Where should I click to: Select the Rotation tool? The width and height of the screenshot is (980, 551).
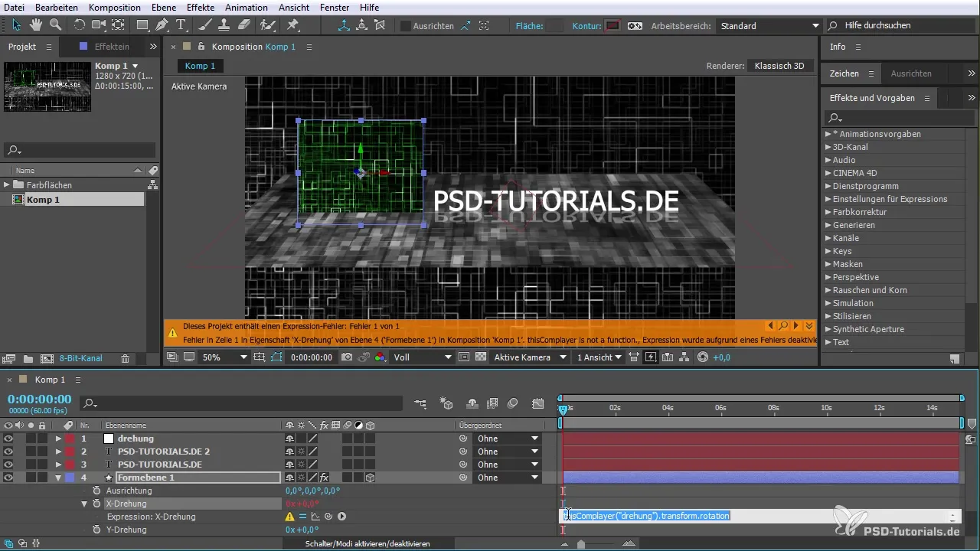pyautogui.click(x=80, y=25)
